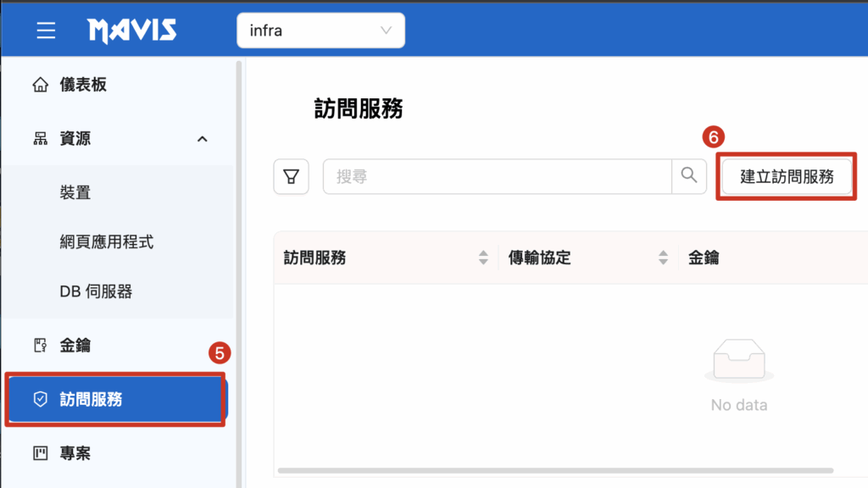Viewport: 868px width, 488px height.
Task: Click the 訪問服務 shield icon
Action: click(40, 399)
